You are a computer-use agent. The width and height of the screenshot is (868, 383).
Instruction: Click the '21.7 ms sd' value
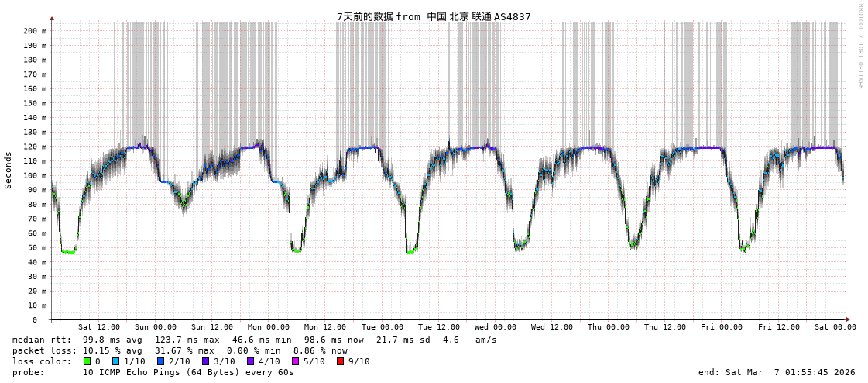pyautogui.click(x=404, y=340)
